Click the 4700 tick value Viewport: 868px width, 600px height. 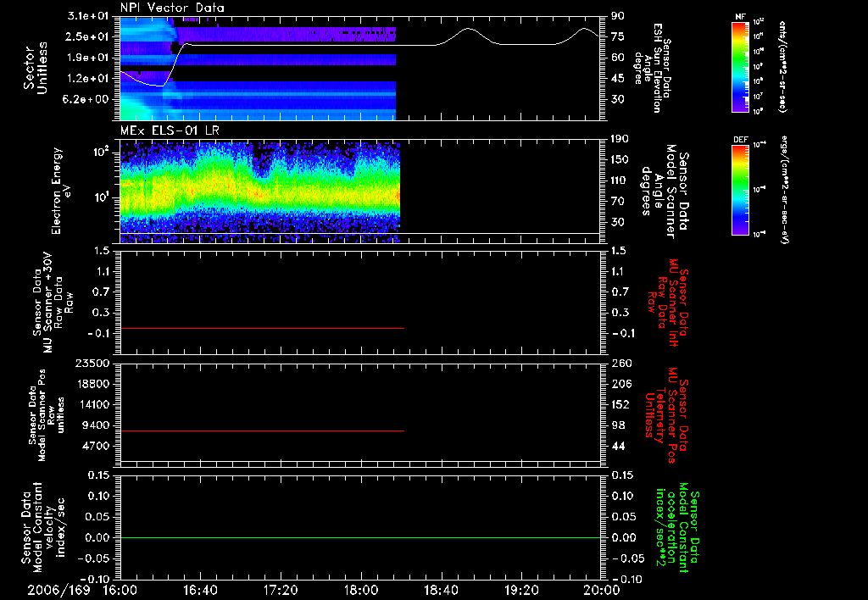(96, 446)
